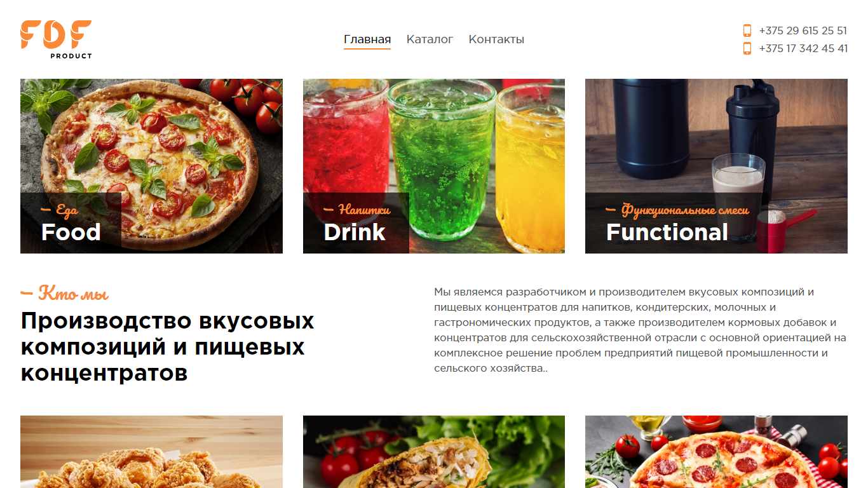Image resolution: width=868 pixels, height=488 pixels.
Task: Click the phone number +375 17 342 45 41
Action: [803, 48]
